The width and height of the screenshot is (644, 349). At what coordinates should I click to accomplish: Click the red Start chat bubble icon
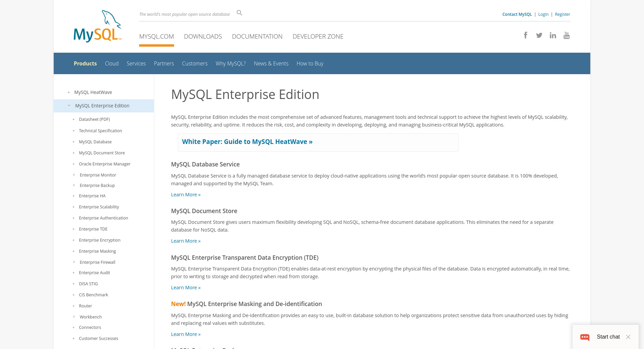click(585, 337)
